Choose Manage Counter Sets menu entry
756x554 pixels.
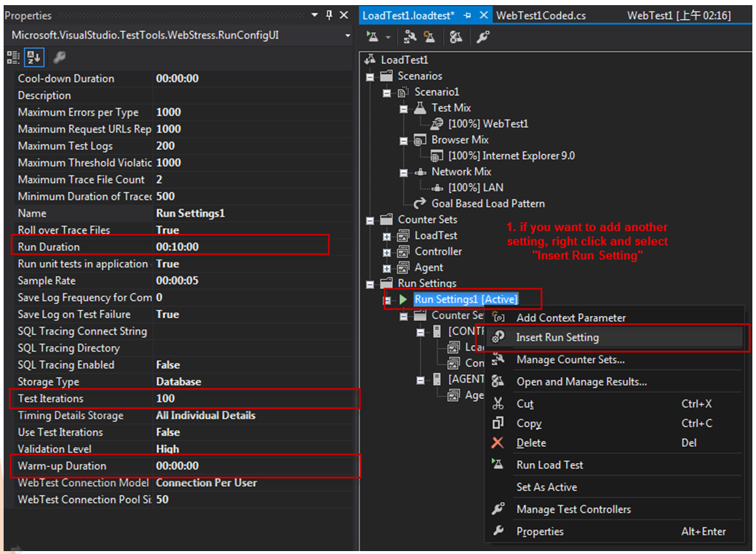pos(570,360)
